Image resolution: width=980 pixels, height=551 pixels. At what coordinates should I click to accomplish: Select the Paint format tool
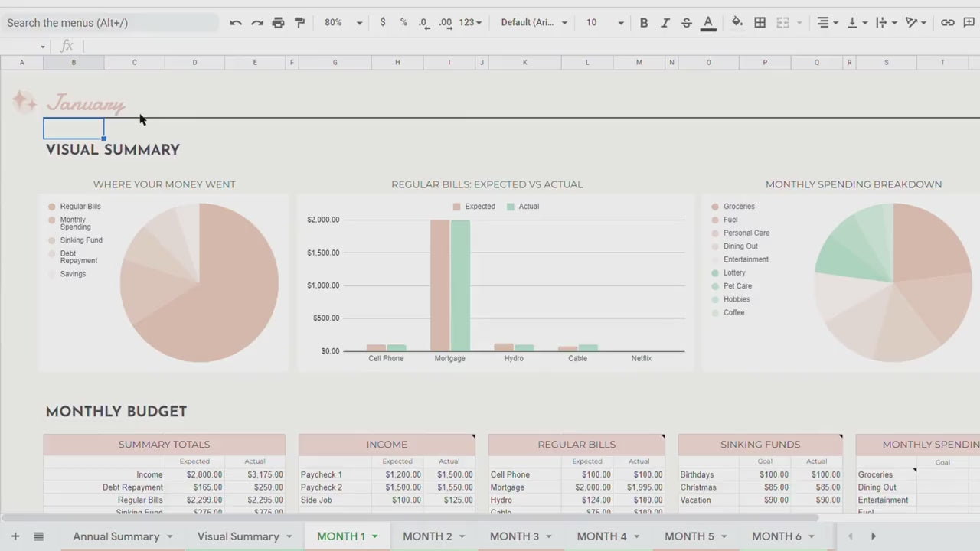(299, 23)
